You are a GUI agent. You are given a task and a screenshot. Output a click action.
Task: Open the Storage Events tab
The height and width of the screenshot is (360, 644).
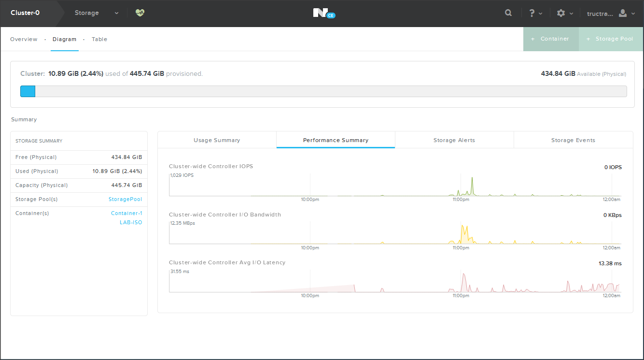(573, 140)
